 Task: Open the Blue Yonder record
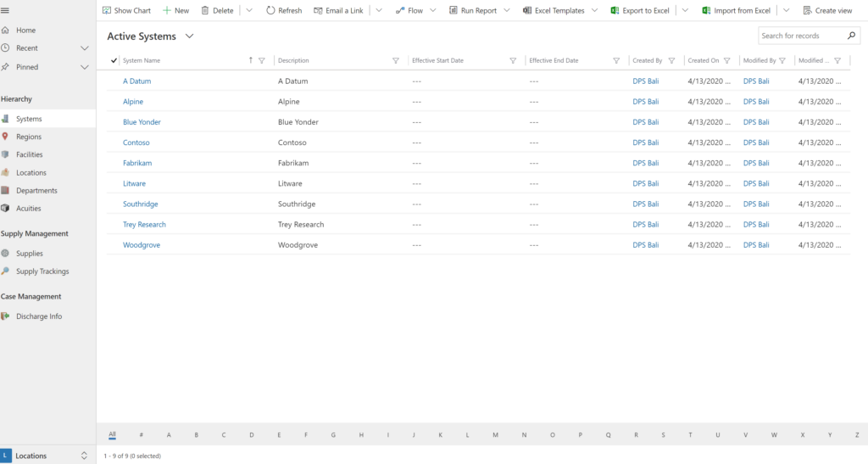(142, 122)
